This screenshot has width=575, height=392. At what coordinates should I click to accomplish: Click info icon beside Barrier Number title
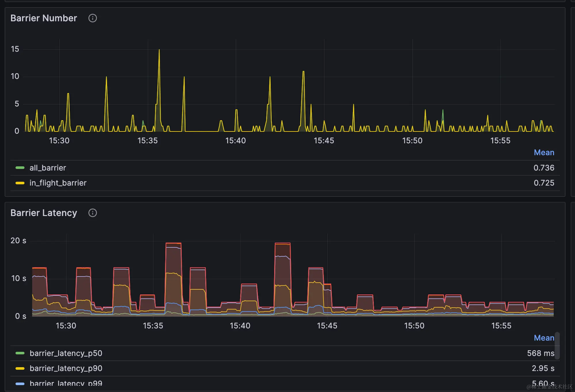(93, 18)
